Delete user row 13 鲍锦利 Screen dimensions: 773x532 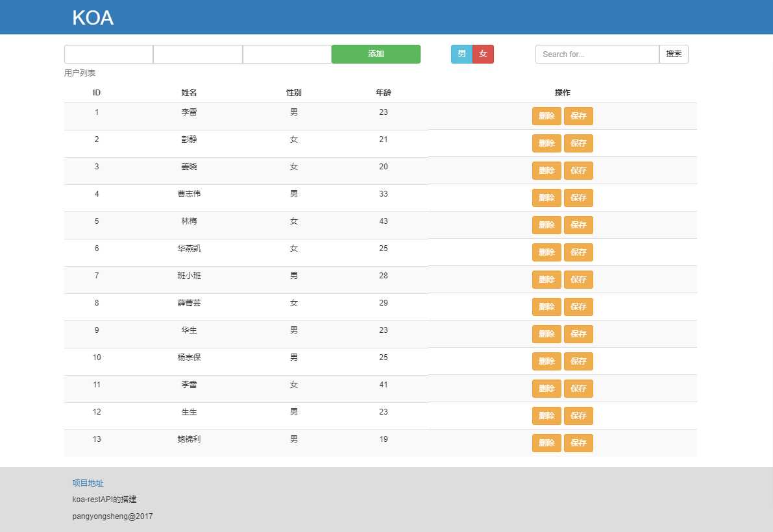(546, 443)
